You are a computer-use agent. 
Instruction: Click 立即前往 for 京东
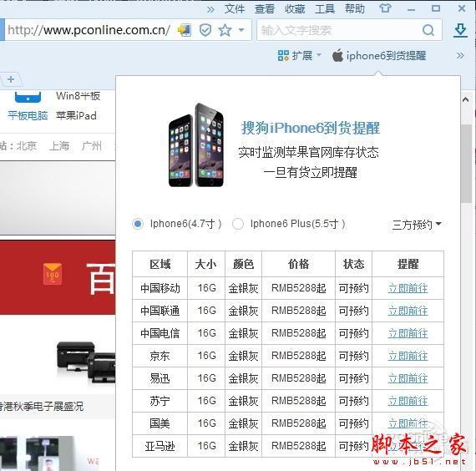408,356
